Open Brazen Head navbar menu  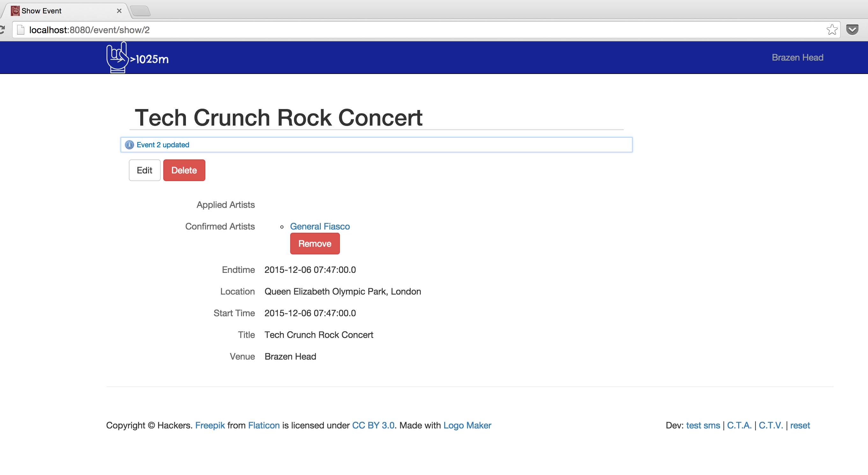click(797, 58)
